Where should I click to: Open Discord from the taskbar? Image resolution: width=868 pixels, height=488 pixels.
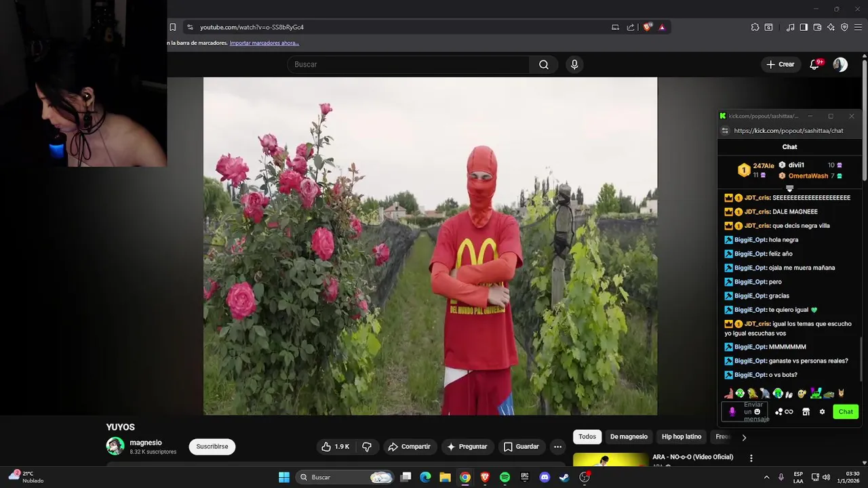pos(545,477)
